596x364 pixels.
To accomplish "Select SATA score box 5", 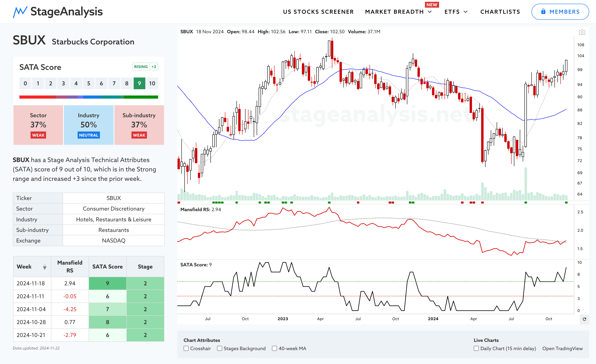I will pos(89,83).
